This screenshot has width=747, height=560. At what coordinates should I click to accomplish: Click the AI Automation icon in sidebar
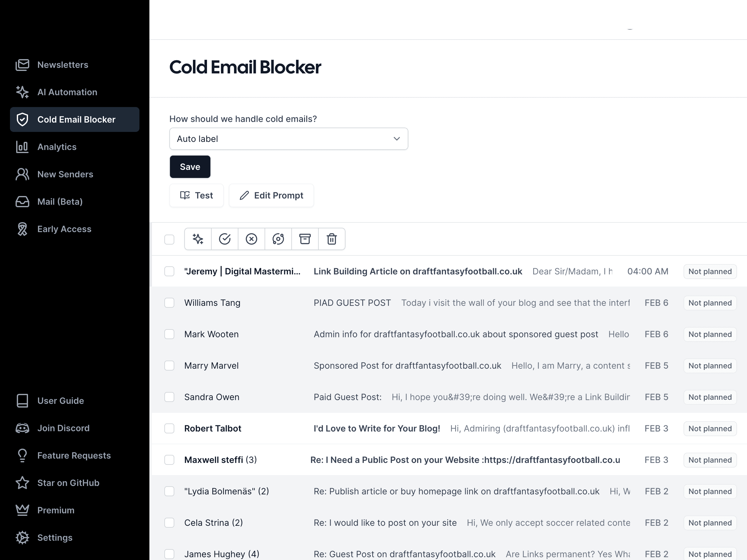coord(23,92)
